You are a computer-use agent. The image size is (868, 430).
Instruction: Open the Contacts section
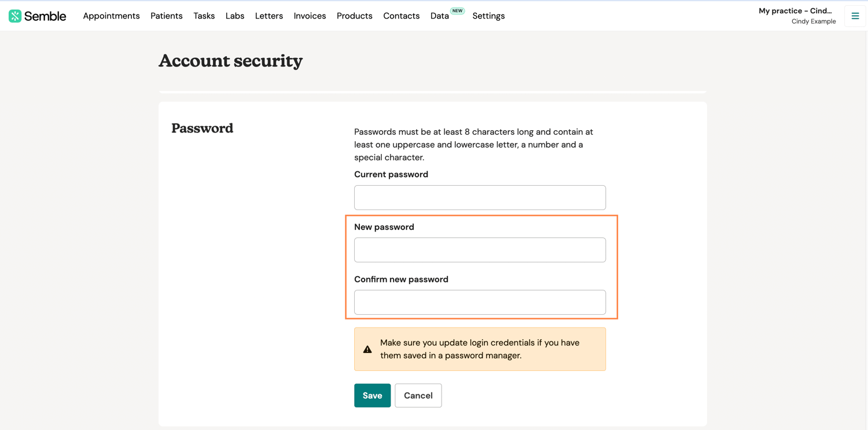(401, 16)
